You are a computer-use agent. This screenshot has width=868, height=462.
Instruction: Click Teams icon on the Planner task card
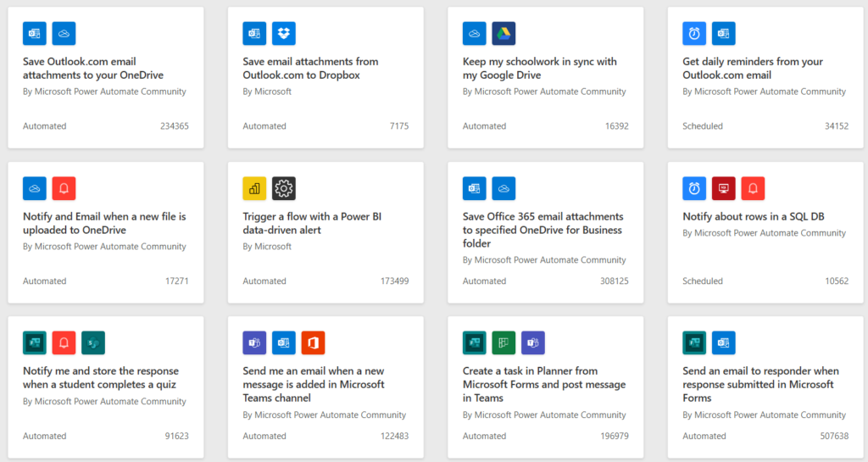point(532,342)
